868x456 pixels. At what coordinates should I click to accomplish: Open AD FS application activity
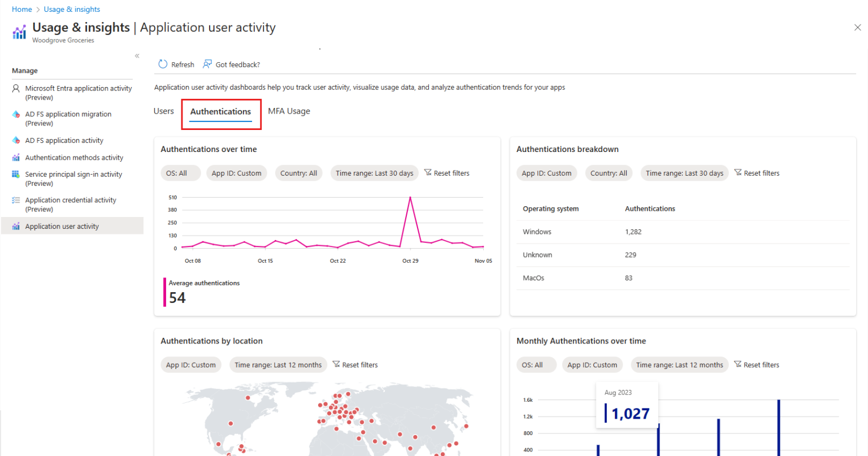click(x=64, y=140)
